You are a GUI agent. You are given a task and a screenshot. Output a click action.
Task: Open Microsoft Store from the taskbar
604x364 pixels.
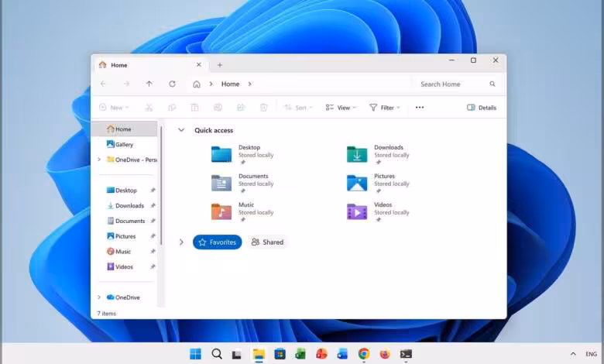(x=280, y=354)
